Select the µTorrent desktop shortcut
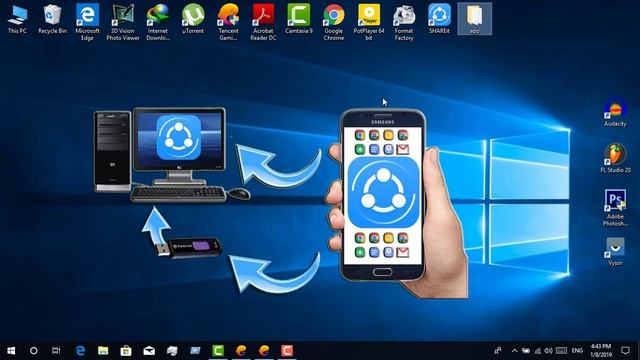This screenshot has height=360, width=640. tap(193, 19)
